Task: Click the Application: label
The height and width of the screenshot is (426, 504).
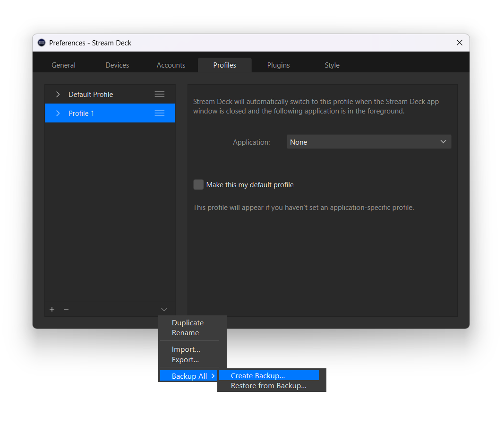Action: point(251,142)
